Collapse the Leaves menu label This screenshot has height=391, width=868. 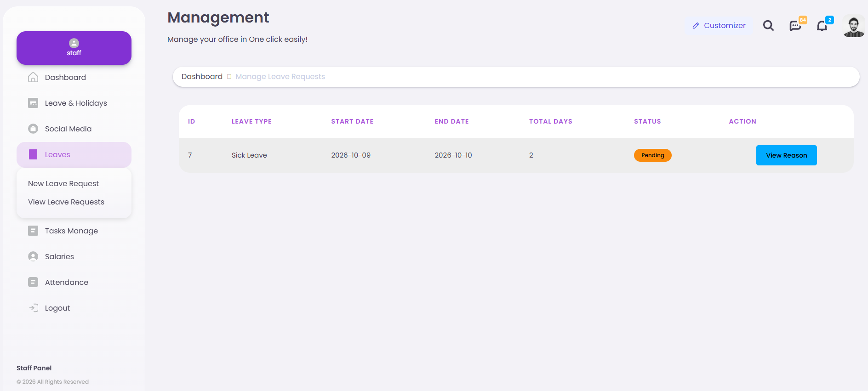(57, 154)
